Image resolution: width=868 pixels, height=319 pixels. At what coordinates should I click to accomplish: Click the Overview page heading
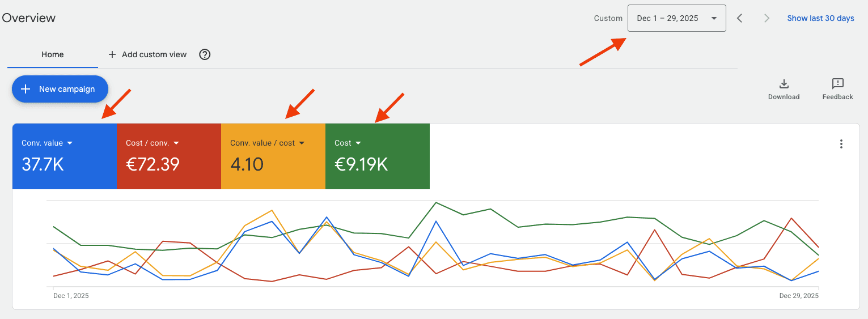coord(29,18)
